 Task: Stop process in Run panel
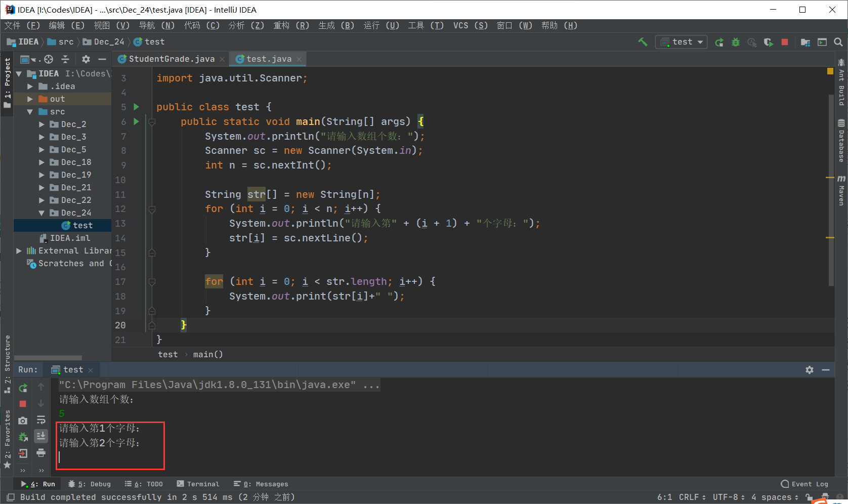click(x=23, y=404)
